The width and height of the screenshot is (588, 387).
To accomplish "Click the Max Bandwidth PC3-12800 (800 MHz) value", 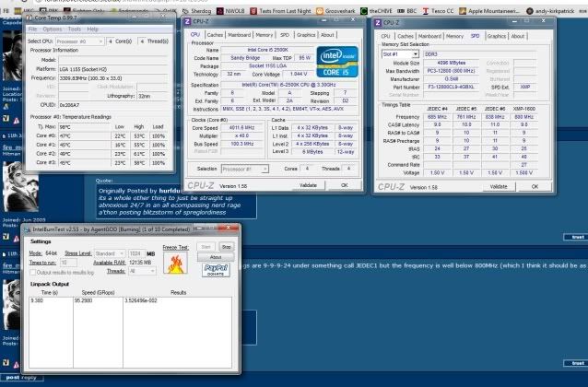I will [x=451, y=71].
